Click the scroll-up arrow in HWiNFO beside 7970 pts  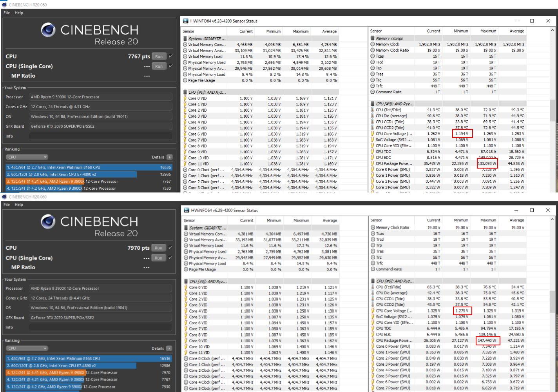(x=553, y=220)
